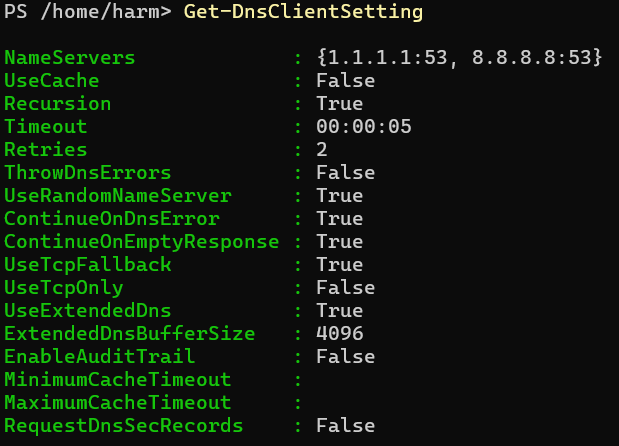Click the PS /home/harm prompt
619x446 pixels.
pos(88,13)
